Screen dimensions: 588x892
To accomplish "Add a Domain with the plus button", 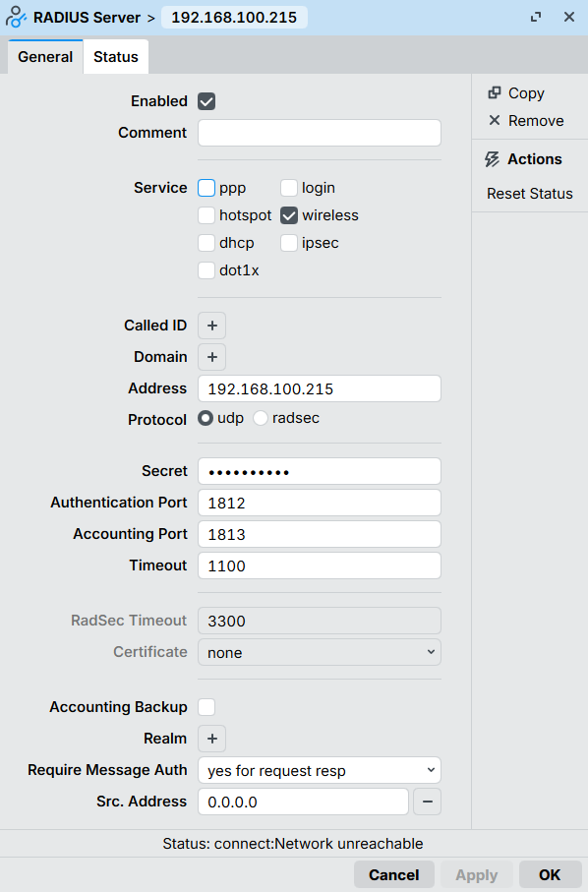I will coord(211,356).
